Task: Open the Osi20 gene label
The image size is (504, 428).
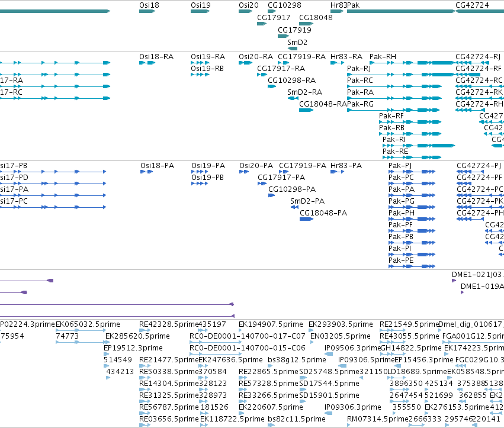Action: tap(249, 5)
